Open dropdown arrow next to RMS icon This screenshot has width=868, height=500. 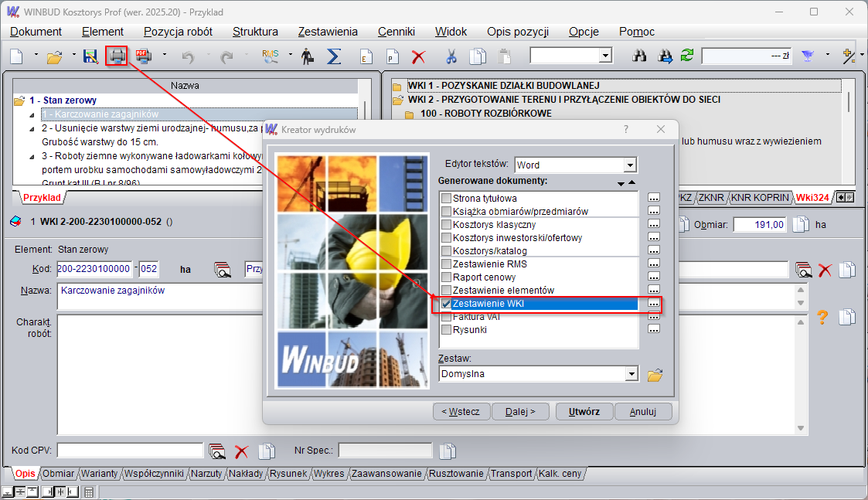[x=290, y=55]
